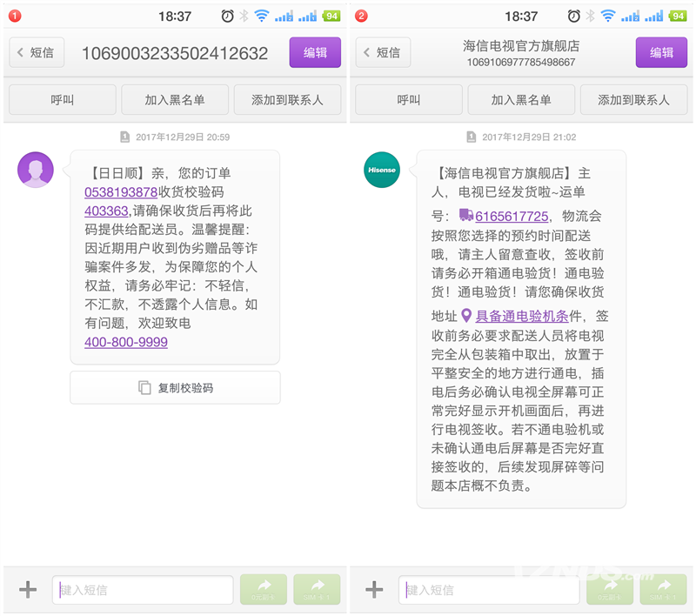Tap 海信电视官方旗舰店 conversation title
Screen dimensions: 696x616
[521, 46]
